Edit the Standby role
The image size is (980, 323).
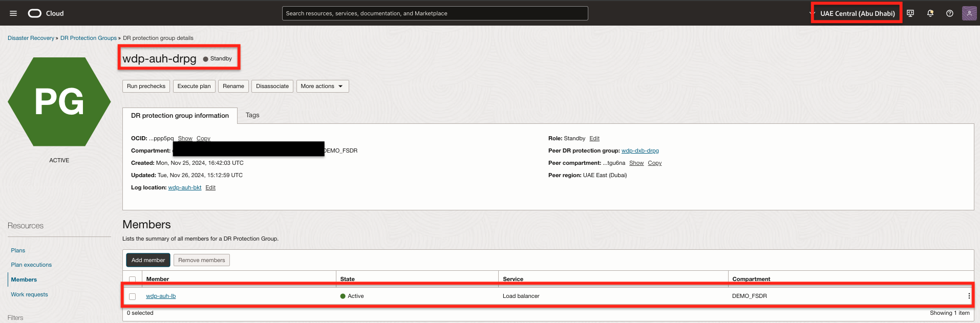(x=594, y=138)
